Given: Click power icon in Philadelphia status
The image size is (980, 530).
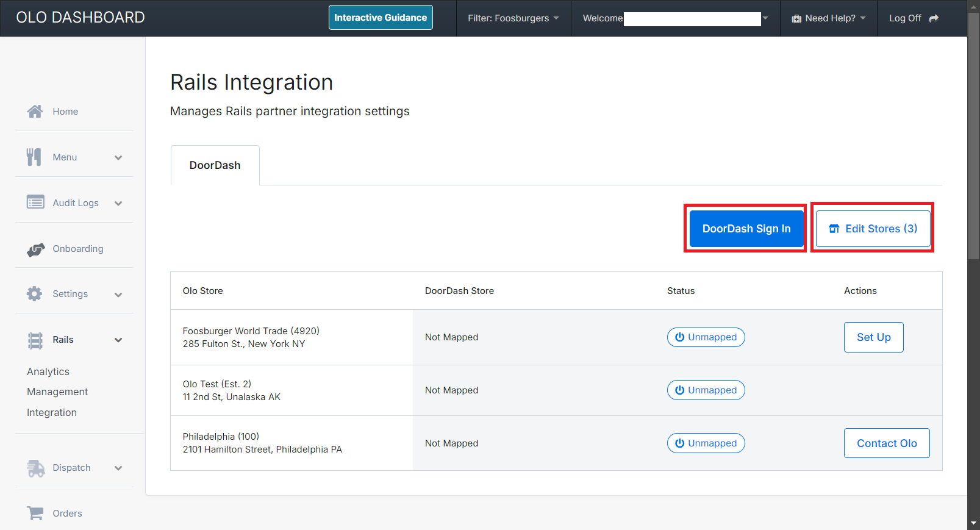Looking at the screenshot, I should coord(679,443).
